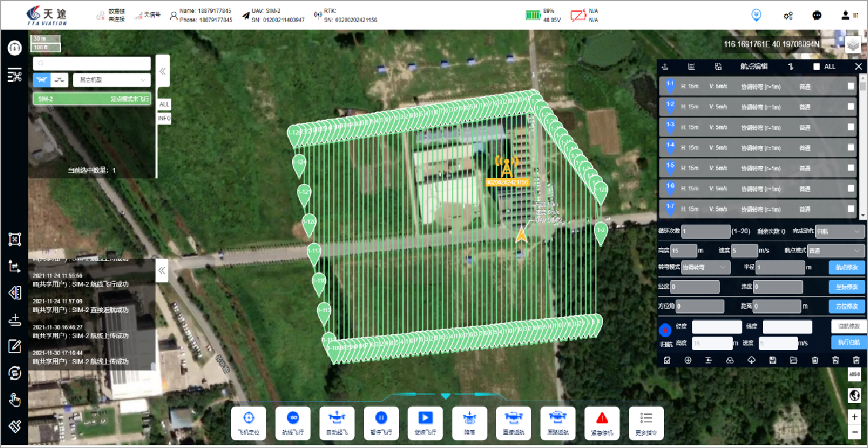The image size is (868, 448).
Task: Open the 完成动作 归航 dropdown
Action: coord(840,231)
